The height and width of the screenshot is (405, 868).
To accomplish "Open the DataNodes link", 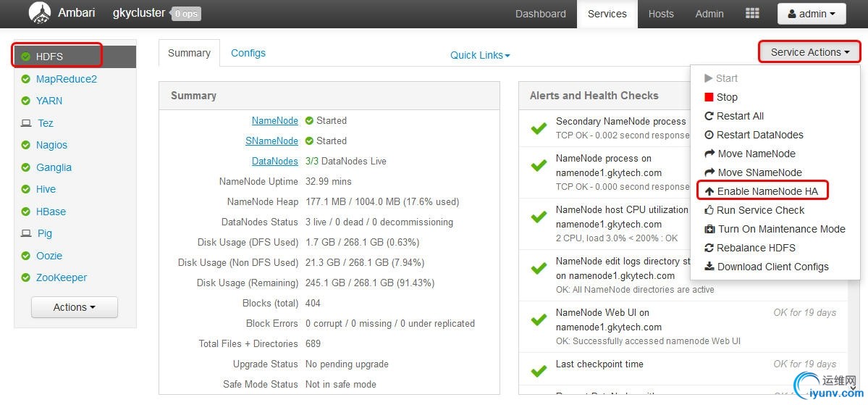I will point(274,161).
